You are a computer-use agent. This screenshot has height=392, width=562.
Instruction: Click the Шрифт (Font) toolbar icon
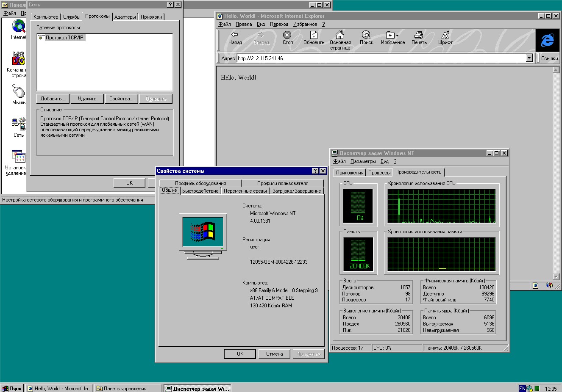click(445, 38)
